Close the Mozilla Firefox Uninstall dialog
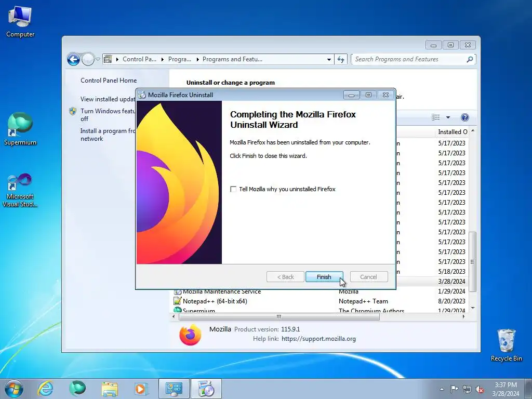This screenshot has height=399, width=532. pos(385,95)
